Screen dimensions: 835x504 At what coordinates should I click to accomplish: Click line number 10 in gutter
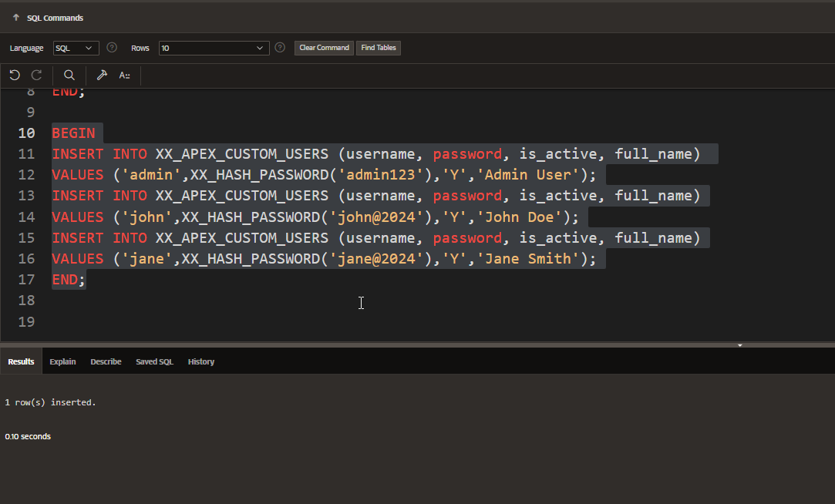[x=27, y=133]
